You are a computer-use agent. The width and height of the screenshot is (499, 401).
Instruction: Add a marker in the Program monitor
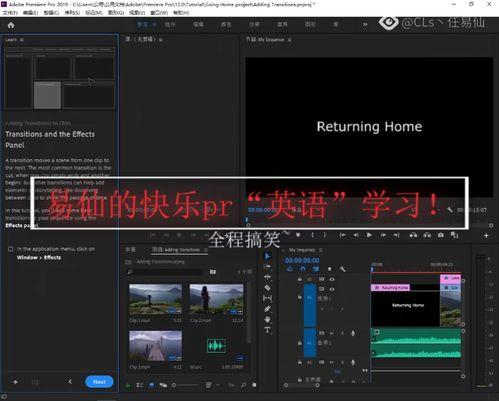298,235
